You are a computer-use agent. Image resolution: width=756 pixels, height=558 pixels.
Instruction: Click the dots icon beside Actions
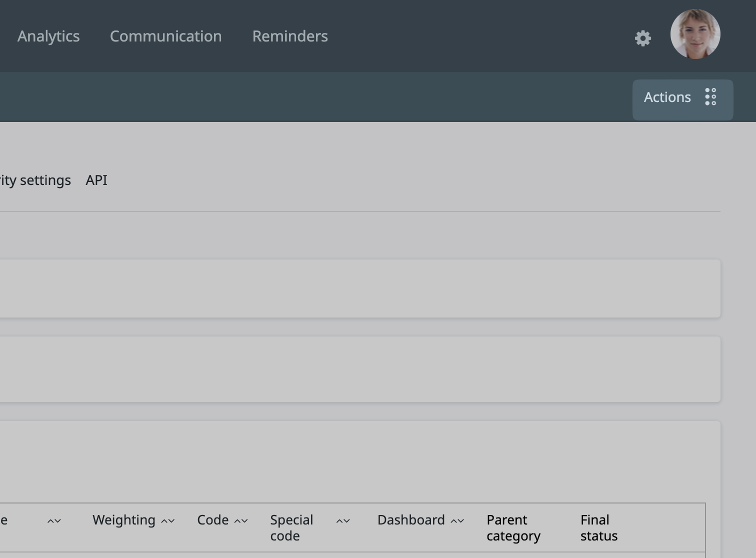click(x=710, y=97)
